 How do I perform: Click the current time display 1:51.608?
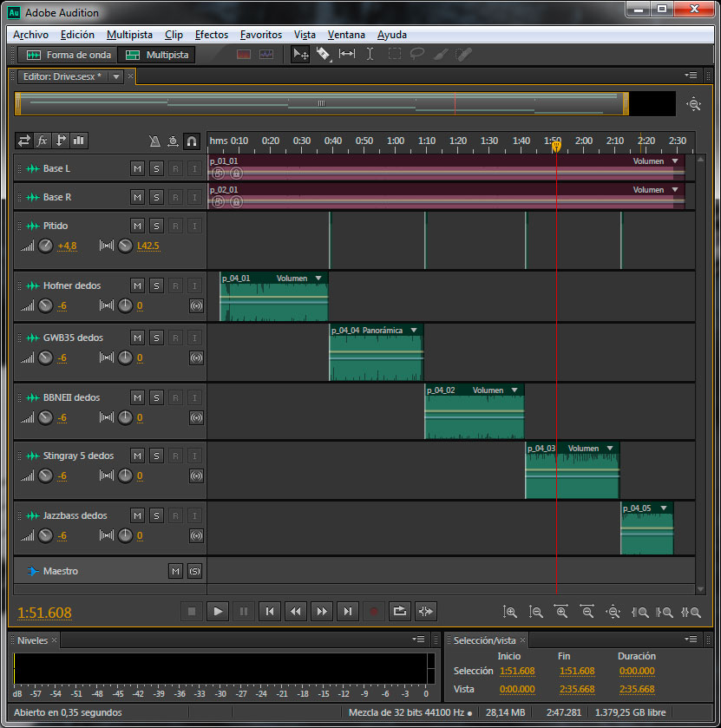point(44,613)
